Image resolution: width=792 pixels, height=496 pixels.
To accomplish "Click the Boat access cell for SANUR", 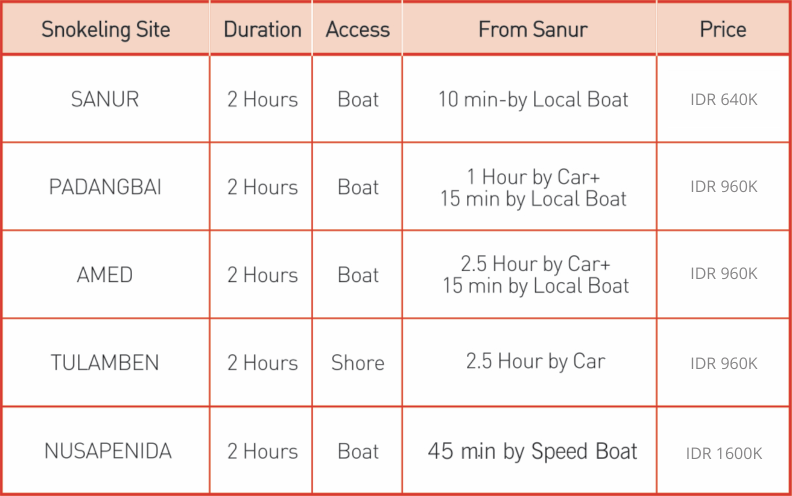I will 358,100.
